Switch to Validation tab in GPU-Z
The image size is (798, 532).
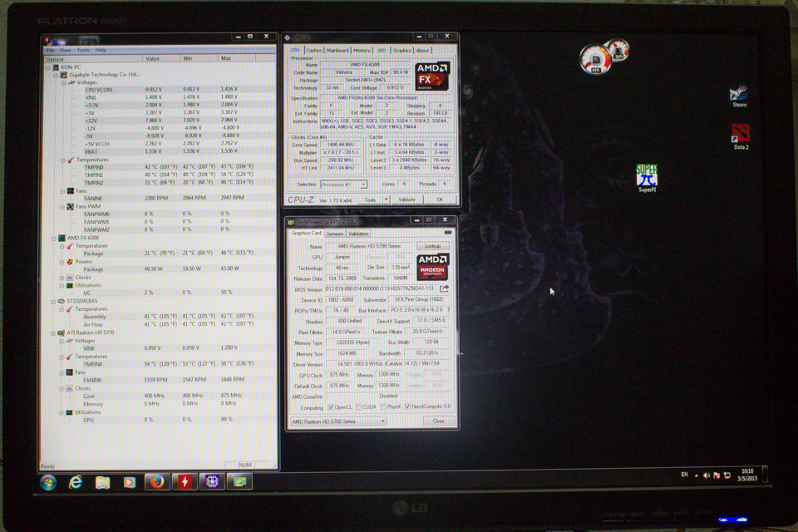click(x=358, y=234)
